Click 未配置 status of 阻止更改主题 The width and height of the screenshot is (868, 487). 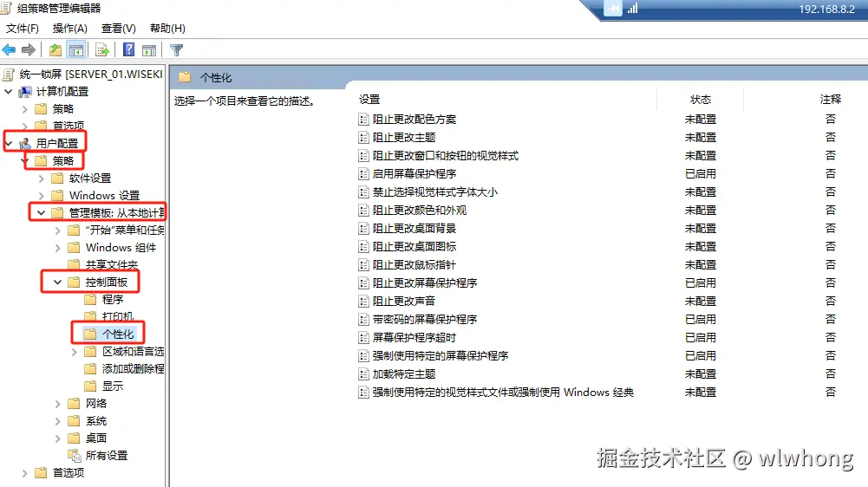701,137
